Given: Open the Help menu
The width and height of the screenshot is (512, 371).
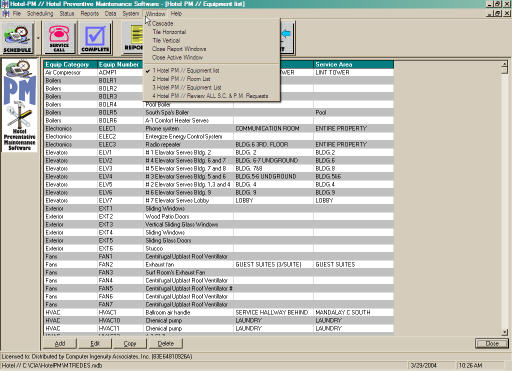Looking at the screenshot, I should pyautogui.click(x=176, y=14).
